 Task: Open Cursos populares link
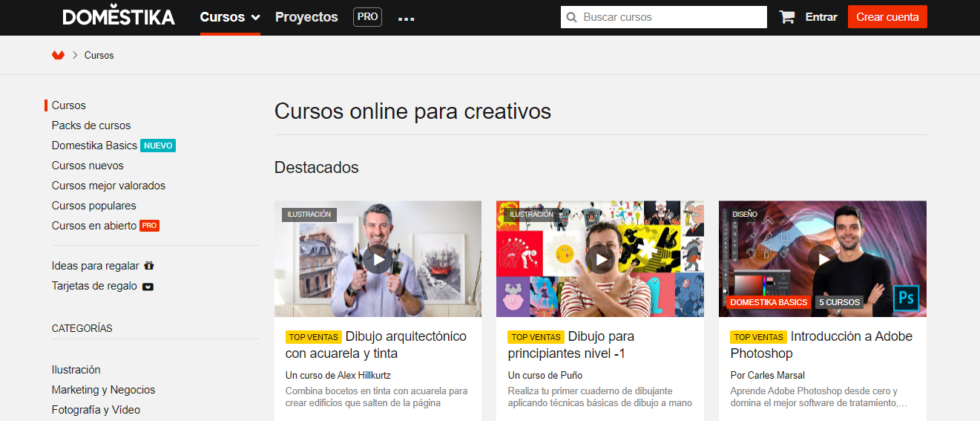(94, 206)
